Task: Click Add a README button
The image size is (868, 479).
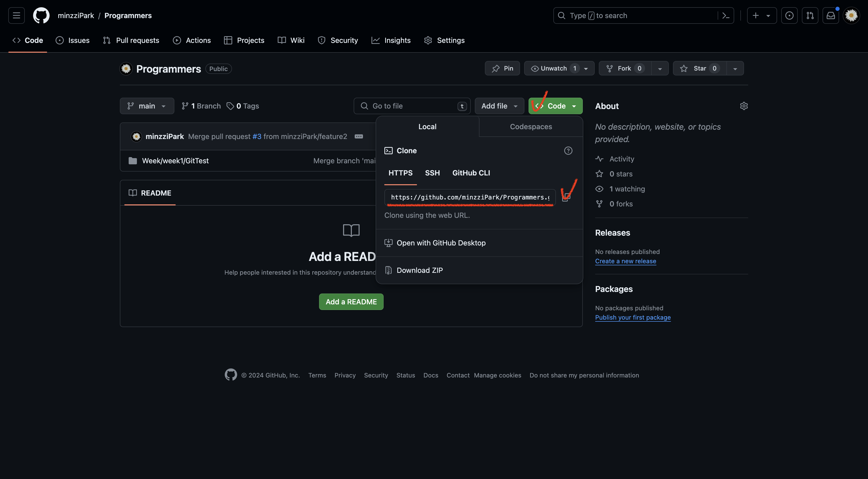Action: point(351,302)
